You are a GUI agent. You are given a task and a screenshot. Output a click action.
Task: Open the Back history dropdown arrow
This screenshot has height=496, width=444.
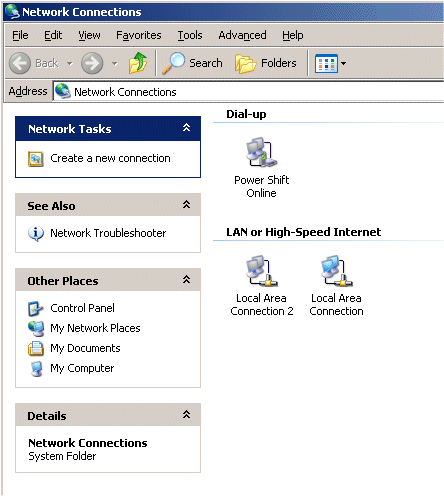(70, 63)
